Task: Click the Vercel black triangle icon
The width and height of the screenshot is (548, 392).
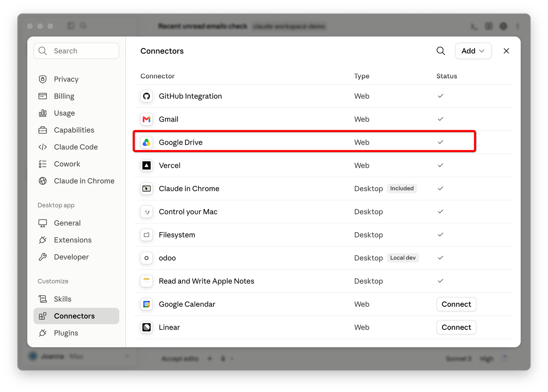Action: click(146, 165)
